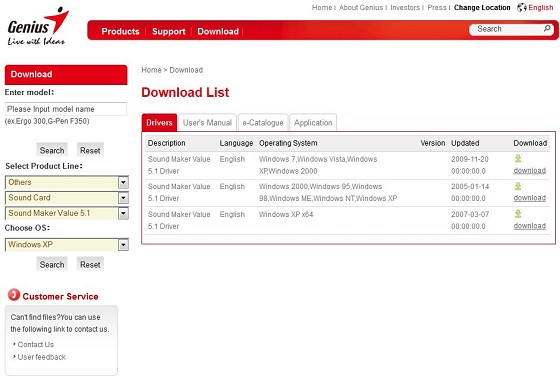This screenshot has height=384, width=560.
Task: Click the '2005-01-14' updated date
Action: click(470, 186)
